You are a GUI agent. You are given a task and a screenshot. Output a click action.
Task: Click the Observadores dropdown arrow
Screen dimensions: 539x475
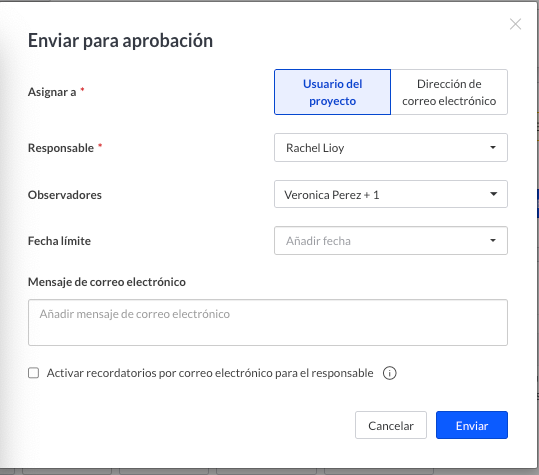(x=493, y=194)
